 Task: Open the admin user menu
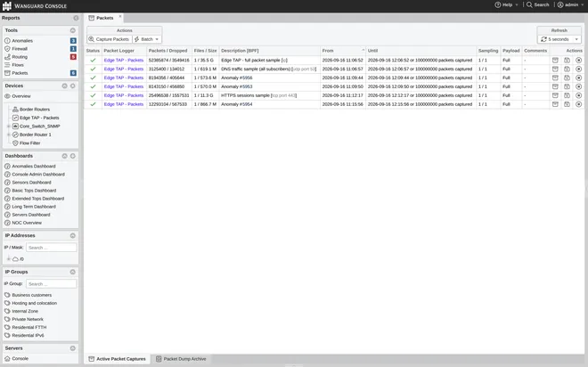pos(570,4)
